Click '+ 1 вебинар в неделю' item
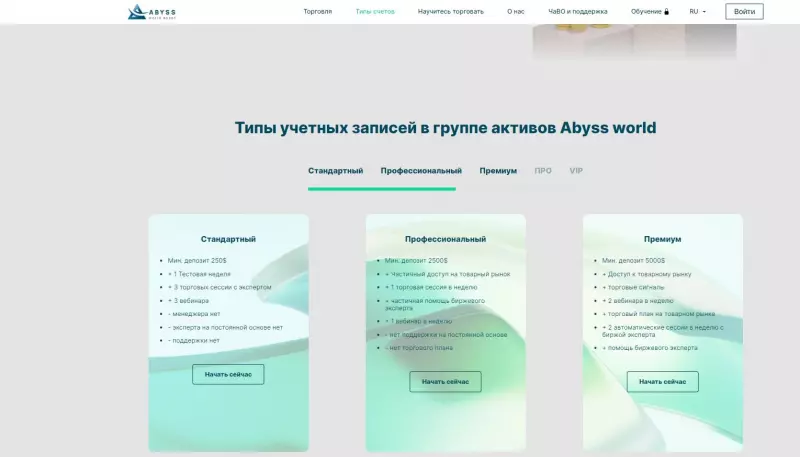 pos(418,321)
